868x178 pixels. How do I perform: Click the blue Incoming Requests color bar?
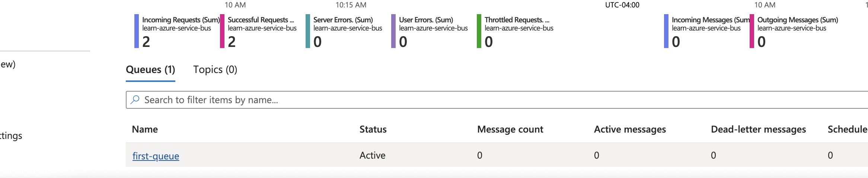[x=137, y=31]
